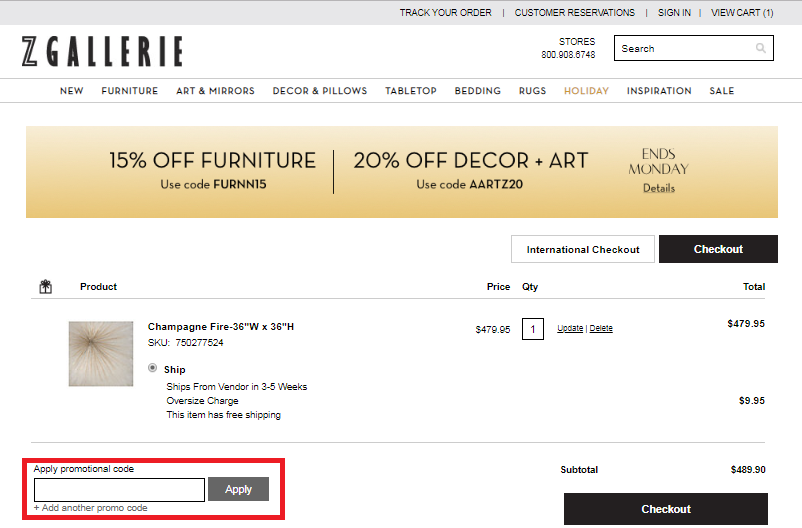Click the Apply promo code button
The height and width of the screenshot is (528, 802).
(238, 489)
